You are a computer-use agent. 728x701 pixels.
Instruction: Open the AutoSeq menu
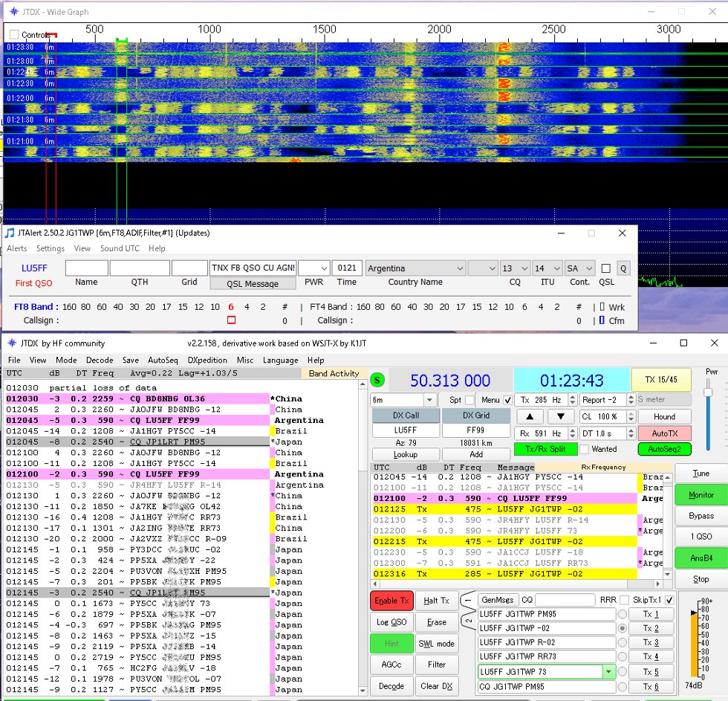click(163, 360)
